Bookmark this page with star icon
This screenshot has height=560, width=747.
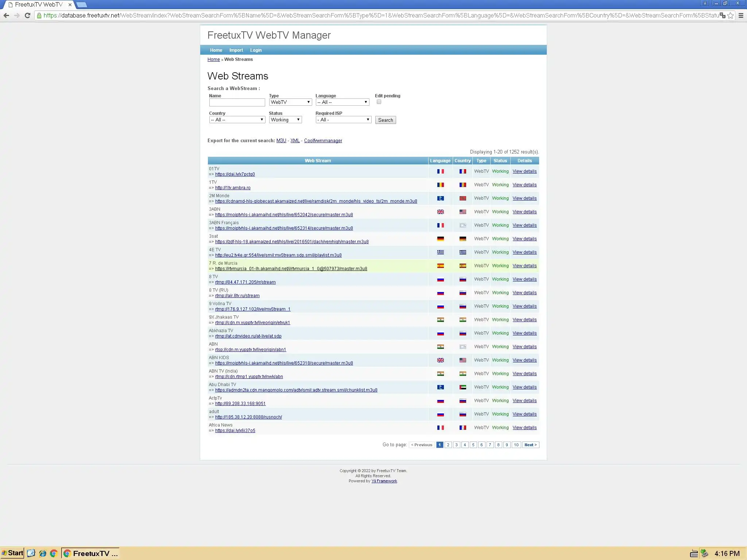(x=730, y=15)
